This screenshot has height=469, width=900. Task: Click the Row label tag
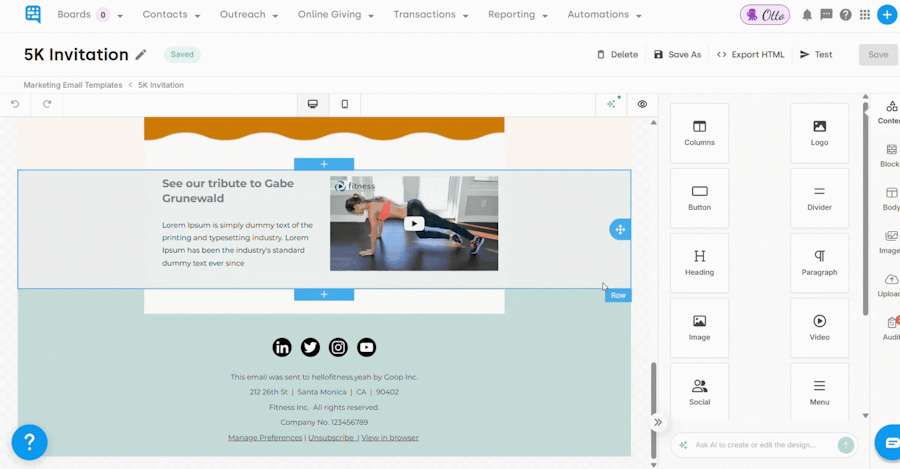[618, 295]
